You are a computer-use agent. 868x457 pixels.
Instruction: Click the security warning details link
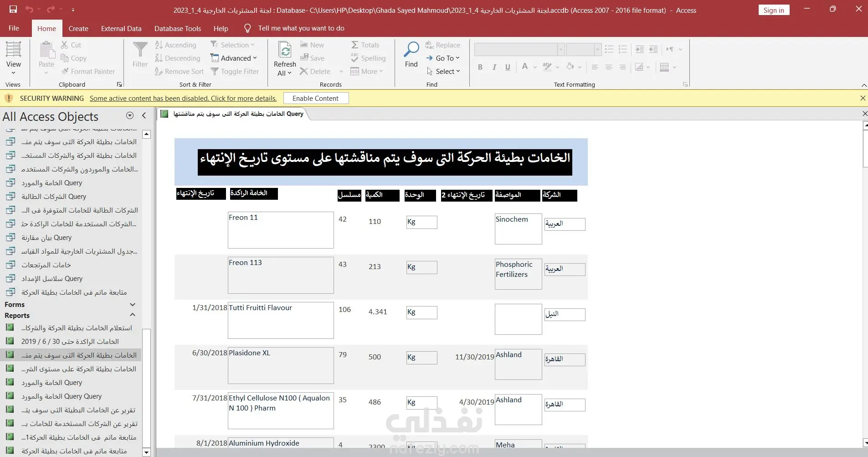point(183,98)
